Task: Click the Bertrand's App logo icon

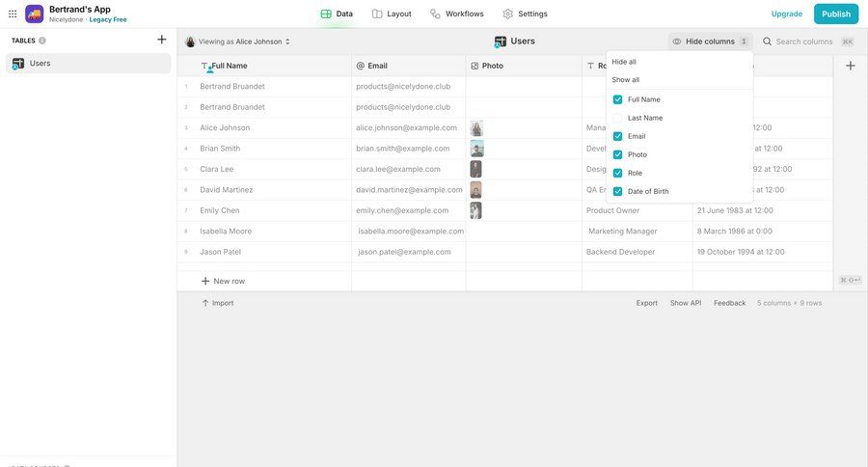Action: (x=35, y=14)
